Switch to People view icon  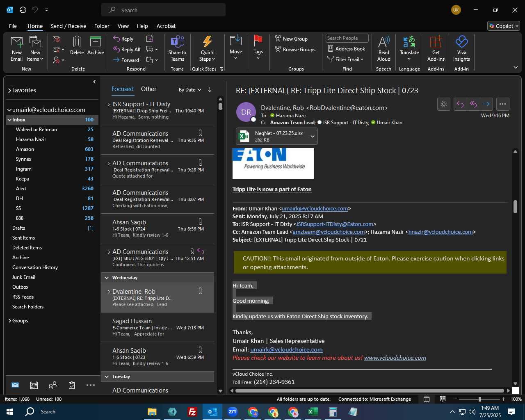point(52,385)
